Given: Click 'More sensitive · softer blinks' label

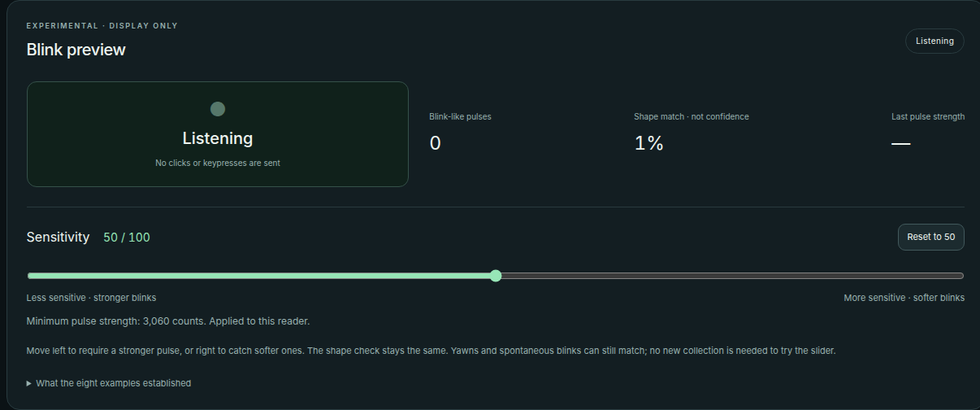Looking at the screenshot, I should pyautogui.click(x=904, y=298).
